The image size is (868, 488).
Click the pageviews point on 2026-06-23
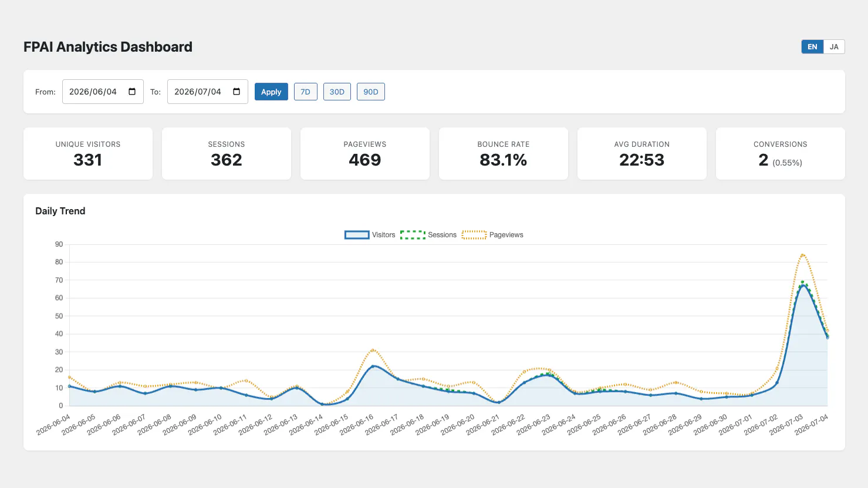point(549,370)
